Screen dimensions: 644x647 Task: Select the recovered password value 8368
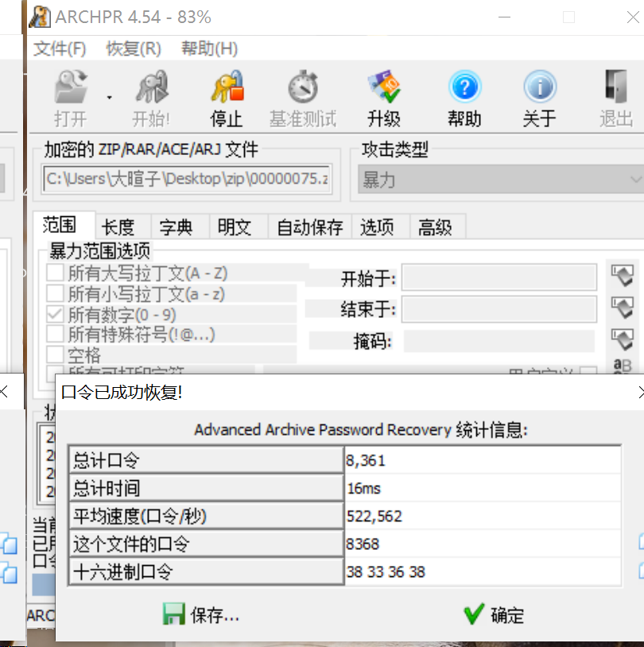click(363, 544)
